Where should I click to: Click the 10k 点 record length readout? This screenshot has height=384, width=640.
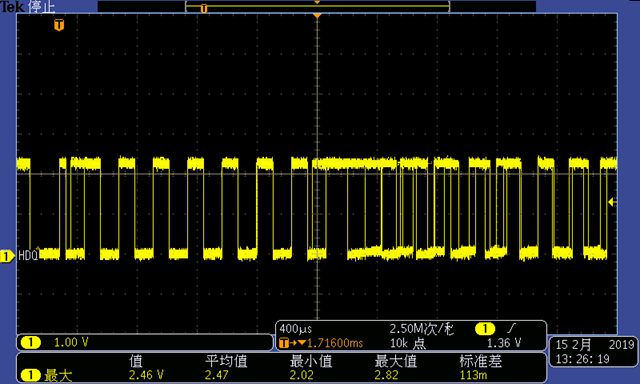[408, 343]
